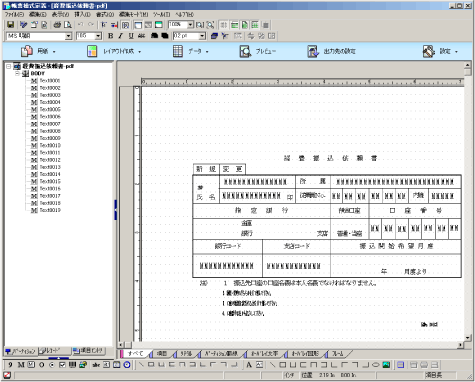This screenshot has width=475, height=382.
Task: Select the image insertion tool icon
Action: [386, 365]
